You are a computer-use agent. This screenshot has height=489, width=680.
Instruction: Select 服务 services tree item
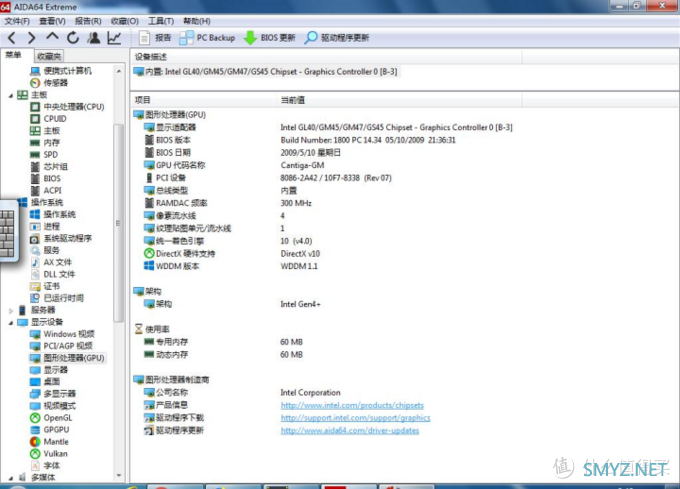(45, 250)
